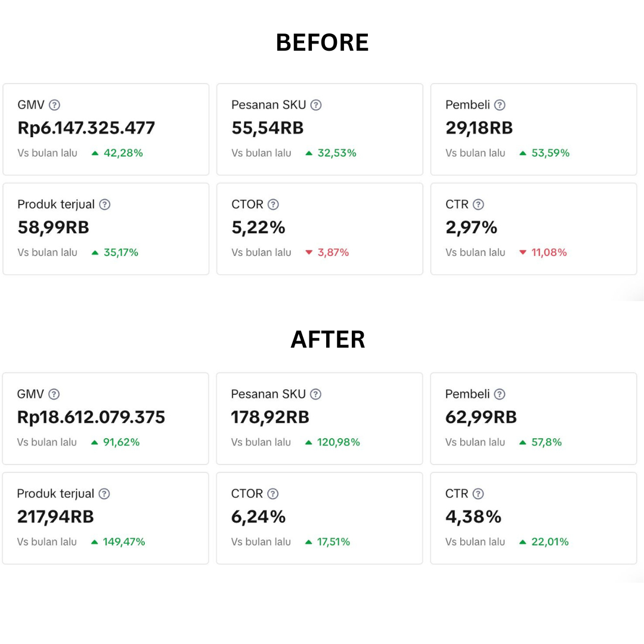
Task: Click the red 11,08% decrease indicator
Action: coord(543,252)
